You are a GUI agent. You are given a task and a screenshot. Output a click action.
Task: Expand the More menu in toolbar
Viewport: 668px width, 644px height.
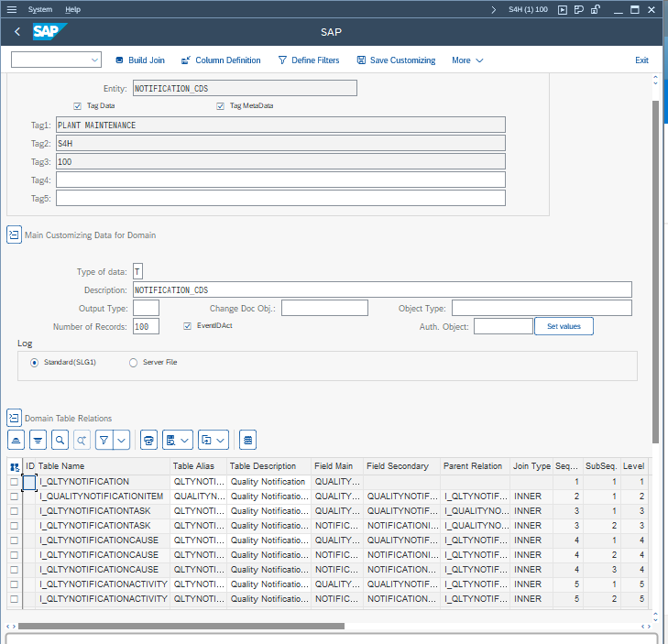[467, 60]
